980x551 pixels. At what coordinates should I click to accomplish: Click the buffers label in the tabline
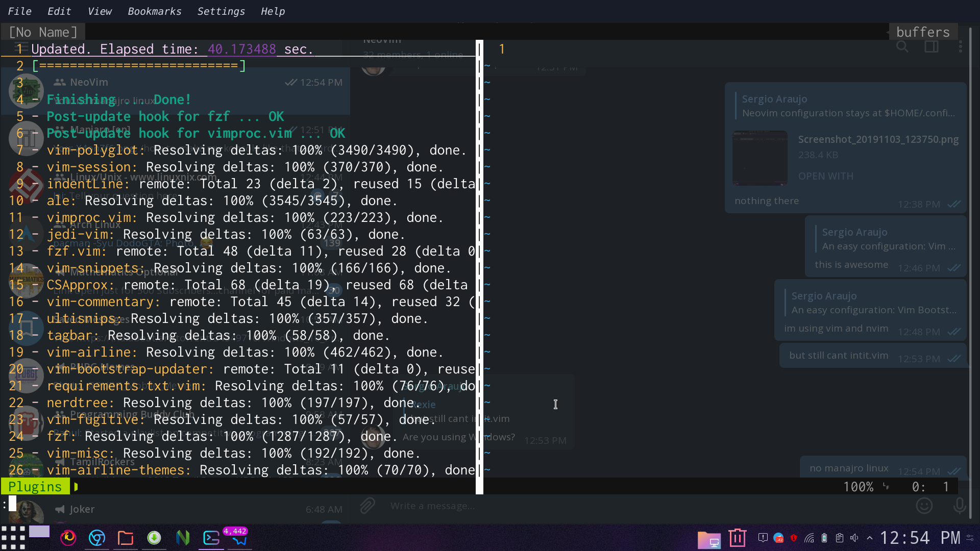[x=923, y=32]
